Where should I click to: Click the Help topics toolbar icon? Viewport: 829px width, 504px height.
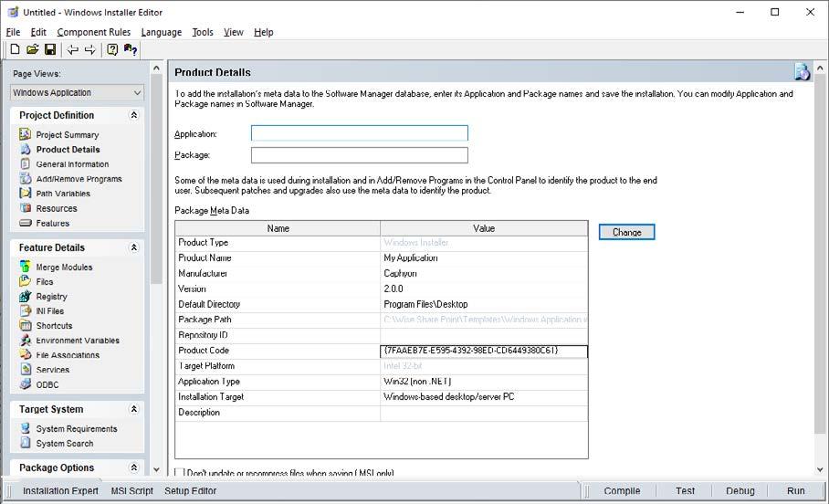tap(112, 49)
